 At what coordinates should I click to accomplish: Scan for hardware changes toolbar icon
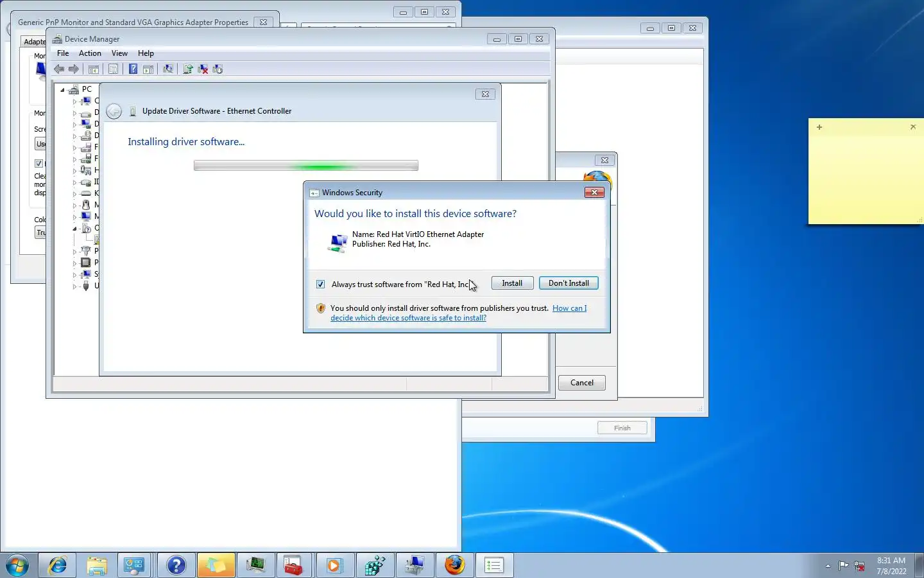168,69
